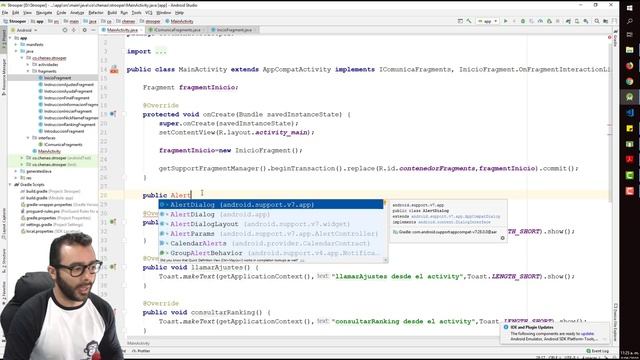Open File Explorer from the taskbar
Image resolution: width=640 pixels, height=360 pixels.
pyautogui.click(x=629, y=50)
